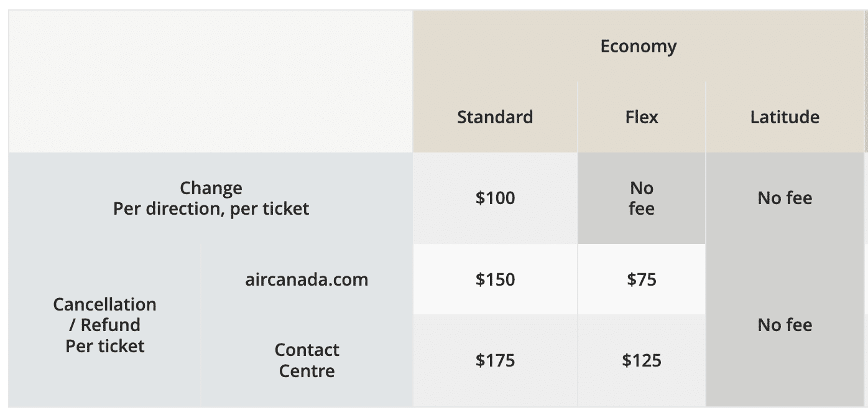Select the Contact Centre row label

(307, 360)
